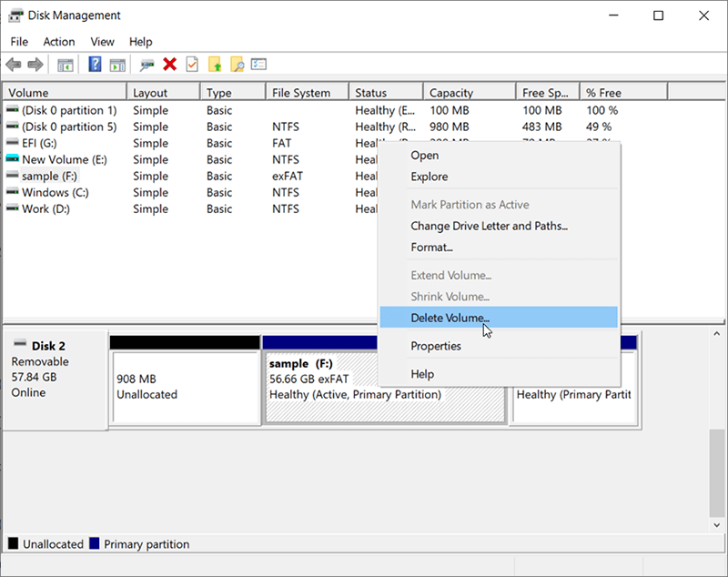Click the Refresh disk icon on the toolbar
The image size is (728, 577).
(x=145, y=64)
